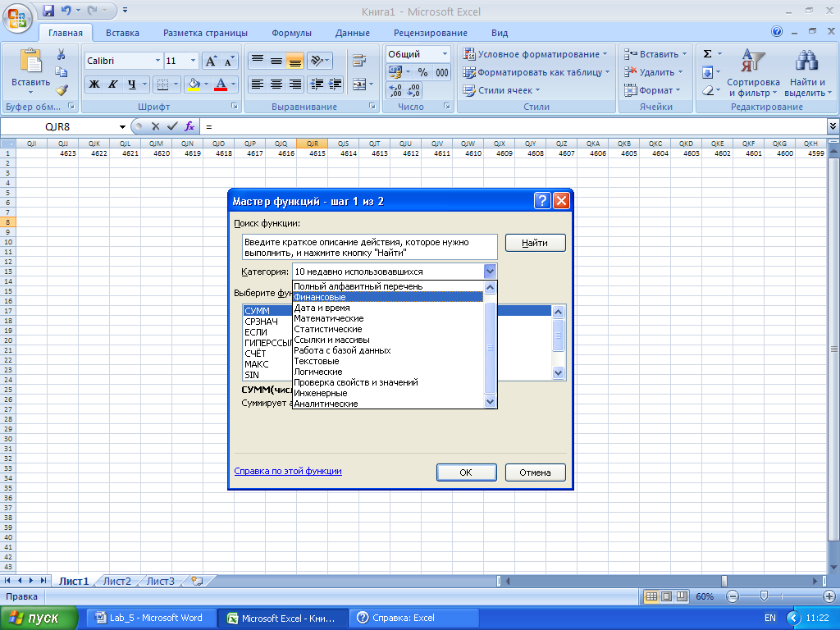Align text to top of cell
Image resolution: width=840 pixels, height=630 pixels.
(x=258, y=61)
